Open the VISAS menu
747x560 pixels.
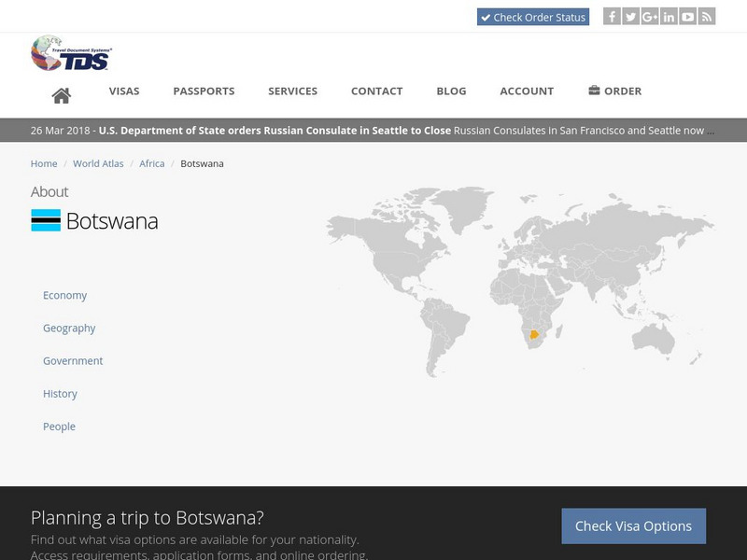point(124,91)
